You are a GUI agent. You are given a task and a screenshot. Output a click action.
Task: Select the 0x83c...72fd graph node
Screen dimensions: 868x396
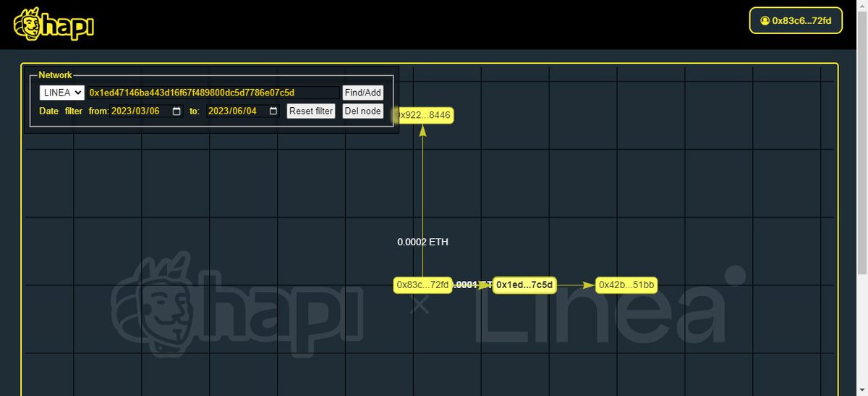click(x=423, y=285)
